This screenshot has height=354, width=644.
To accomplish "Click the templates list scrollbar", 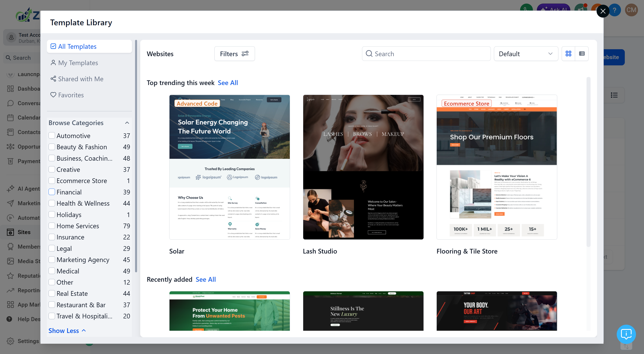I will point(588,162).
